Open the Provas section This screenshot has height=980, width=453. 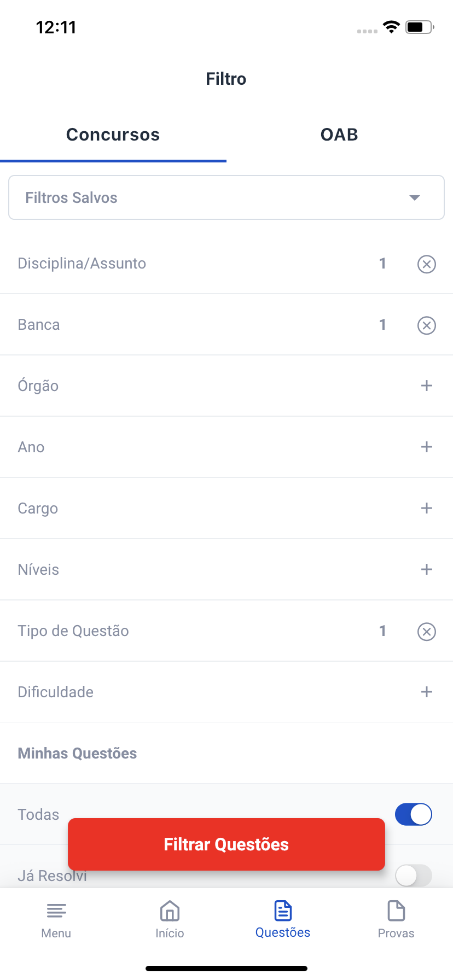396,920
